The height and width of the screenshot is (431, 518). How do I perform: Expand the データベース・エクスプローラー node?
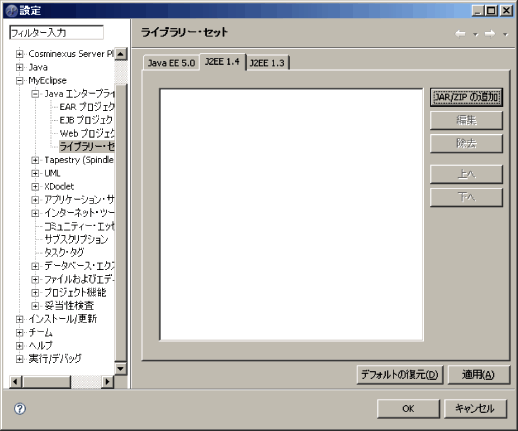click(35, 266)
